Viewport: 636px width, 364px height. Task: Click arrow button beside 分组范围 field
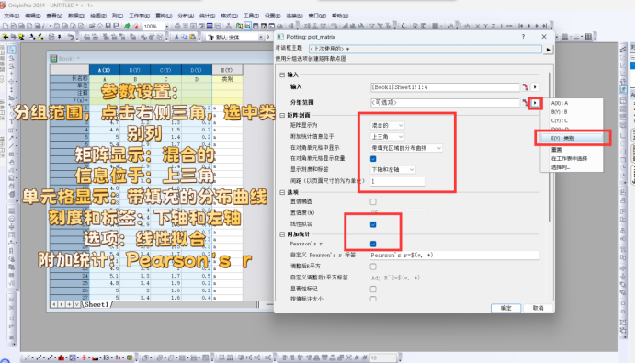(x=535, y=103)
